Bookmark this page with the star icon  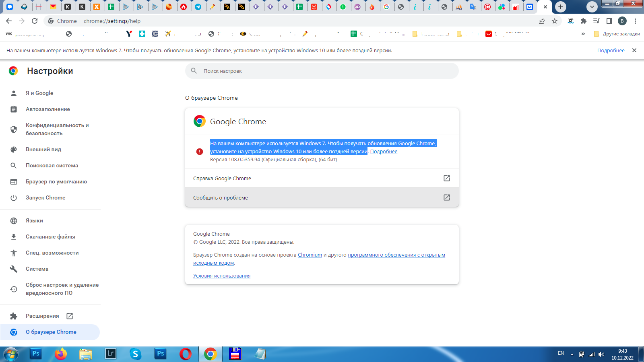(x=555, y=21)
